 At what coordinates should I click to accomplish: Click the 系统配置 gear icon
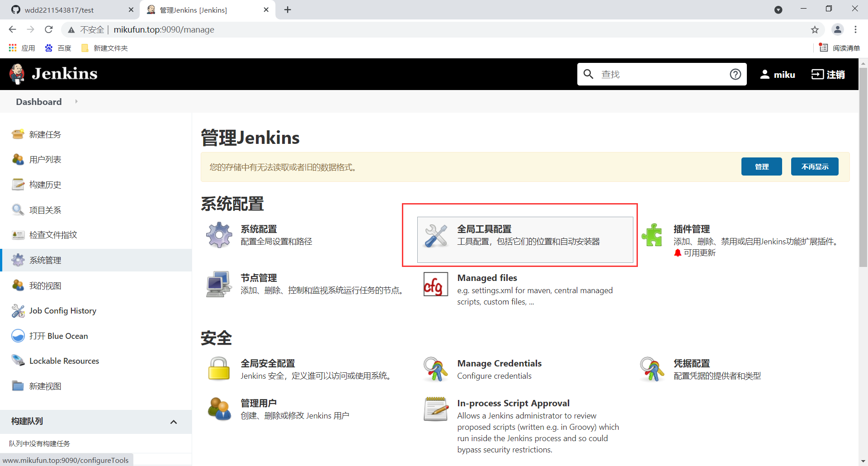(219, 235)
